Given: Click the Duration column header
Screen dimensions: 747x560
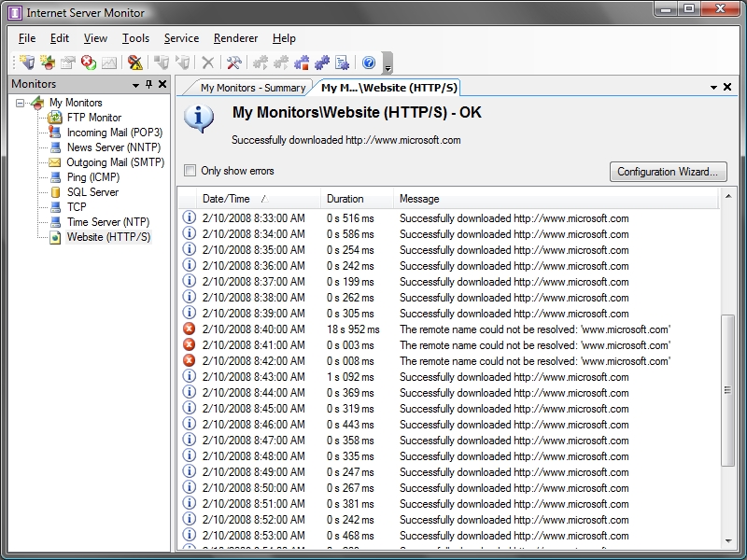Looking at the screenshot, I should (357, 199).
